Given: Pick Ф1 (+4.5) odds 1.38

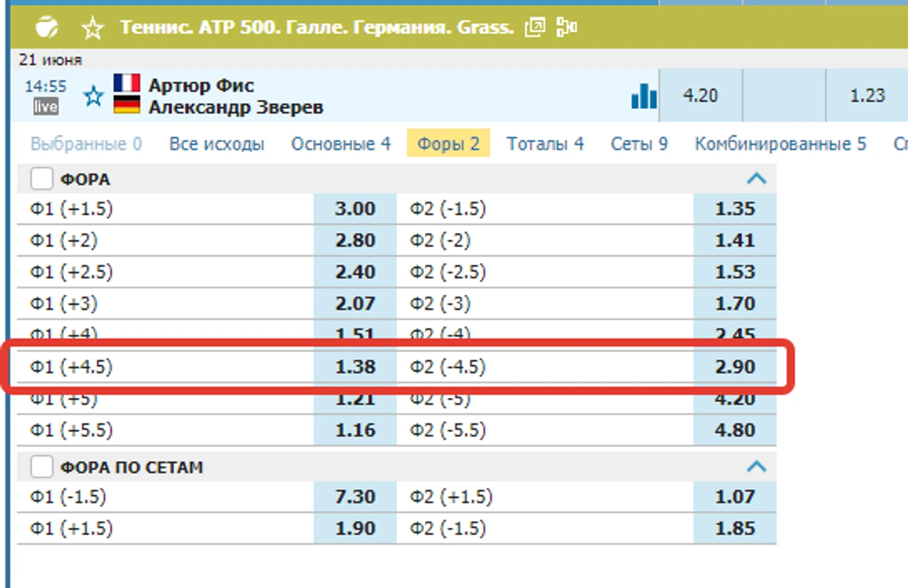Looking at the screenshot, I should click(355, 367).
